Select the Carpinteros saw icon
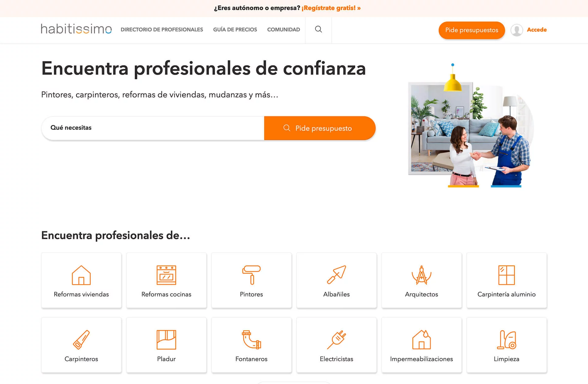Screen dimensions: 588x384 [81, 340]
